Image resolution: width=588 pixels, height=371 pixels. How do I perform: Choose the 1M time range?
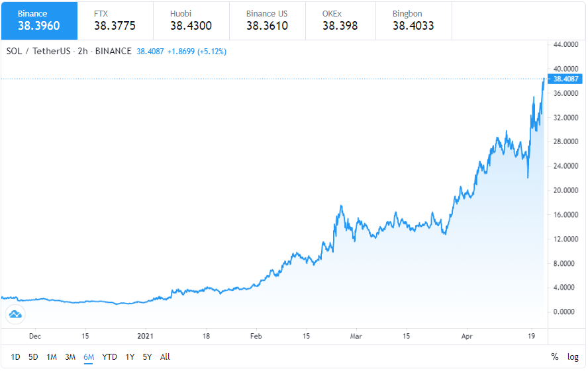pos(52,357)
